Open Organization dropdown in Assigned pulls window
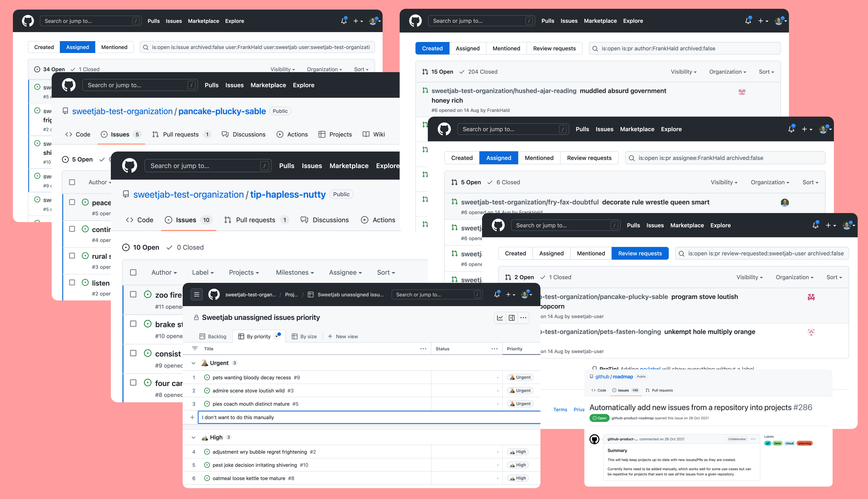This screenshot has width=868, height=499. click(770, 182)
